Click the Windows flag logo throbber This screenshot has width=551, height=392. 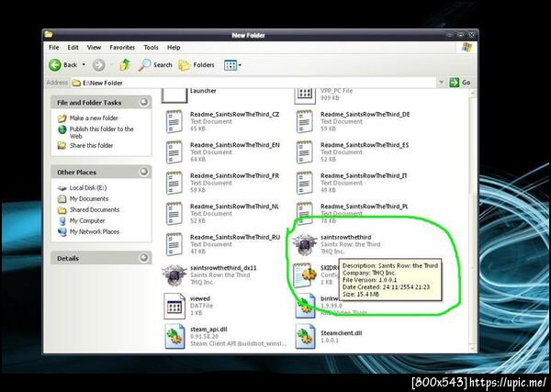point(467,48)
